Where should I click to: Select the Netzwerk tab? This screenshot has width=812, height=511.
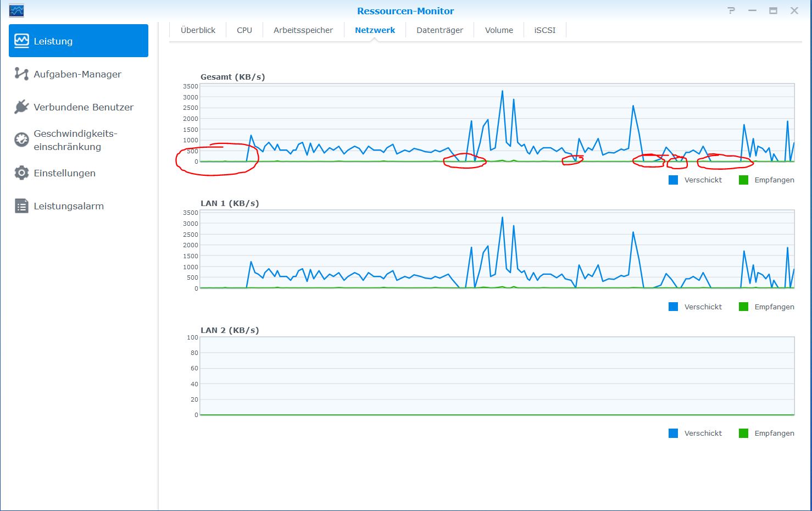point(375,30)
